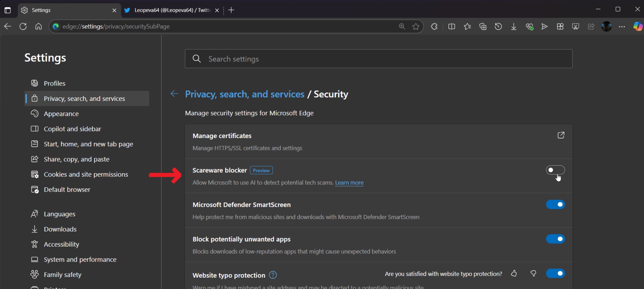This screenshot has height=289, width=644.
Task: Enable the Scareware blocker preview toggle
Action: click(555, 170)
